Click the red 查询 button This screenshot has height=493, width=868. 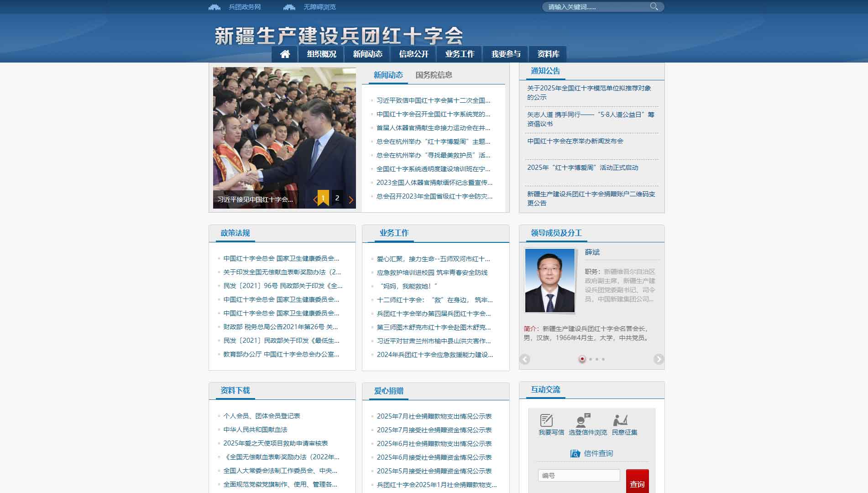click(x=637, y=482)
